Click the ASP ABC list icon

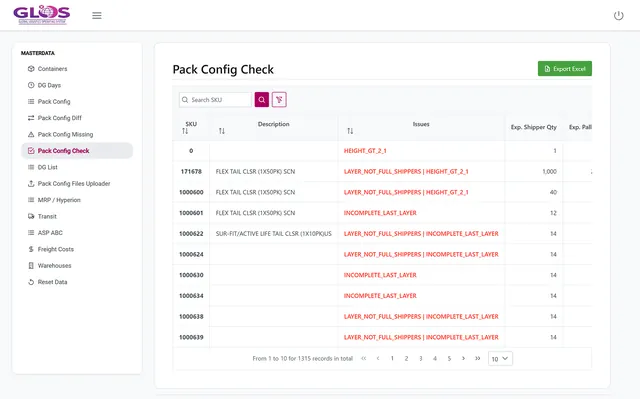(x=31, y=233)
